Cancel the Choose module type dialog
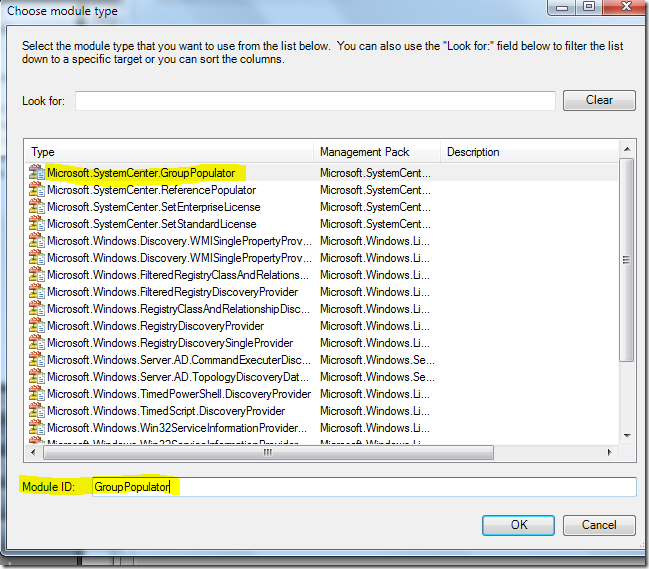The image size is (649, 569). 599,525
